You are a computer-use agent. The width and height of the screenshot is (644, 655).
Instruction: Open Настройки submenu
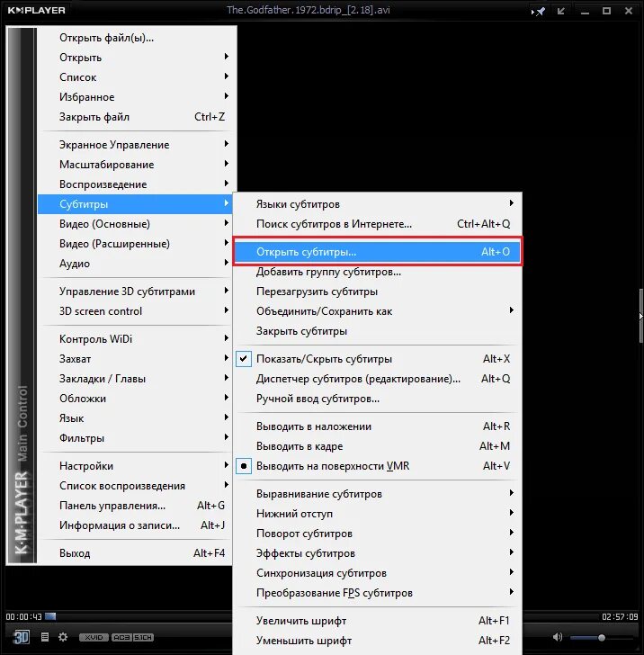coord(135,466)
